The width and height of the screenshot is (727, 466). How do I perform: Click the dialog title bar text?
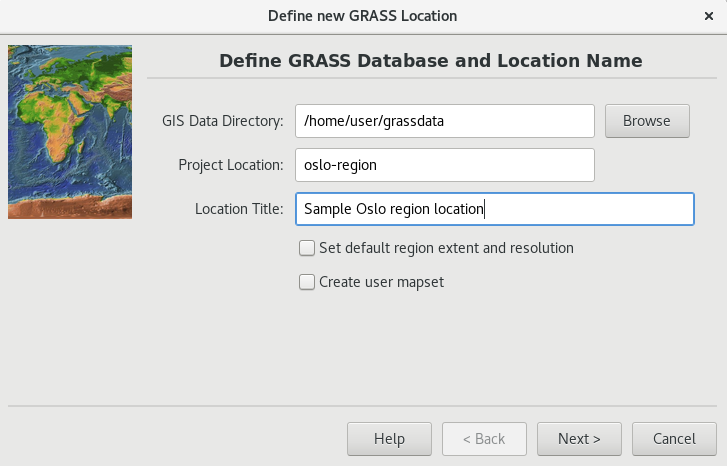click(x=363, y=16)
